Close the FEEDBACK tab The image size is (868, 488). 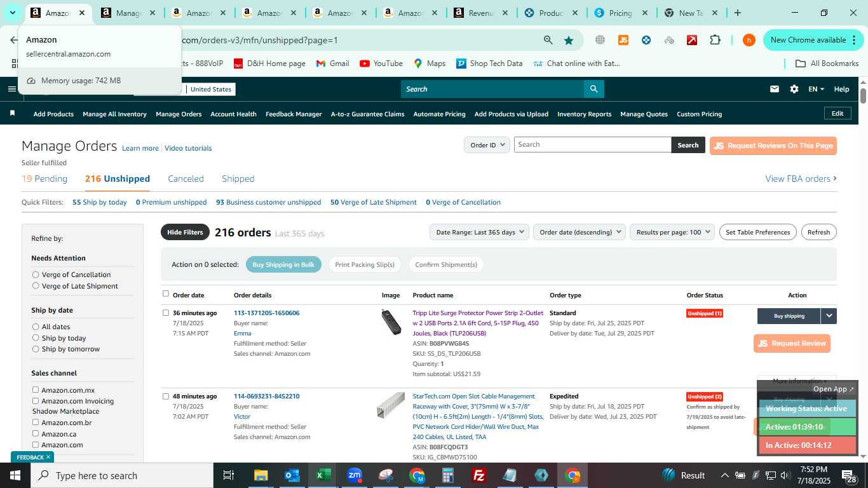[48, 457]
